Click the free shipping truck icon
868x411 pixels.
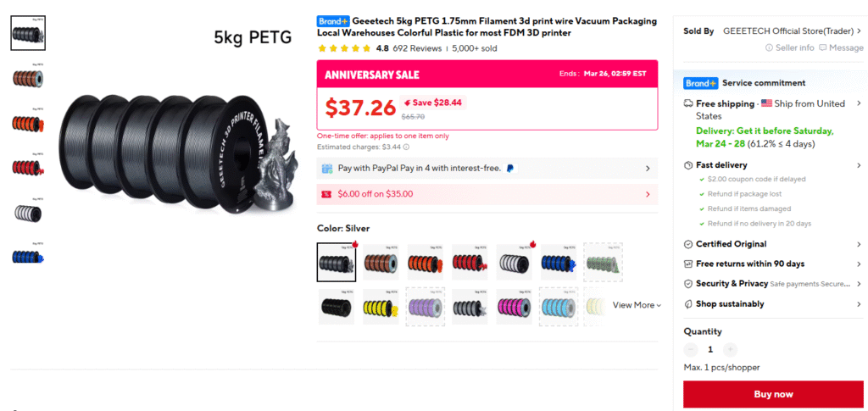click(x=689, y=103)
